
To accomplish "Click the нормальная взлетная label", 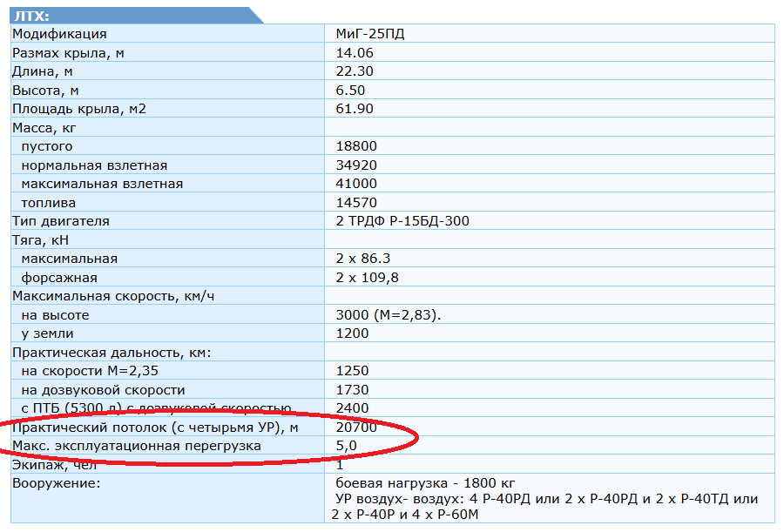I will (94, 165).
